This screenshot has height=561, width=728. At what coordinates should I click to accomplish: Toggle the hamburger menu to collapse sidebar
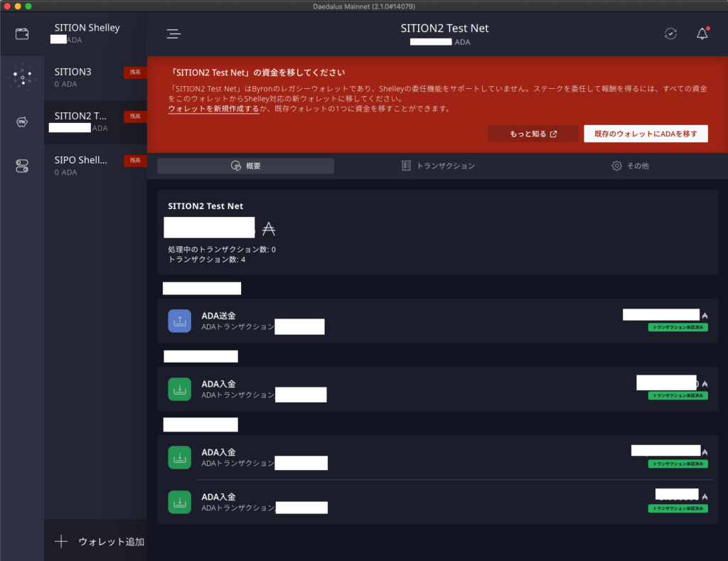click(173, 33)
